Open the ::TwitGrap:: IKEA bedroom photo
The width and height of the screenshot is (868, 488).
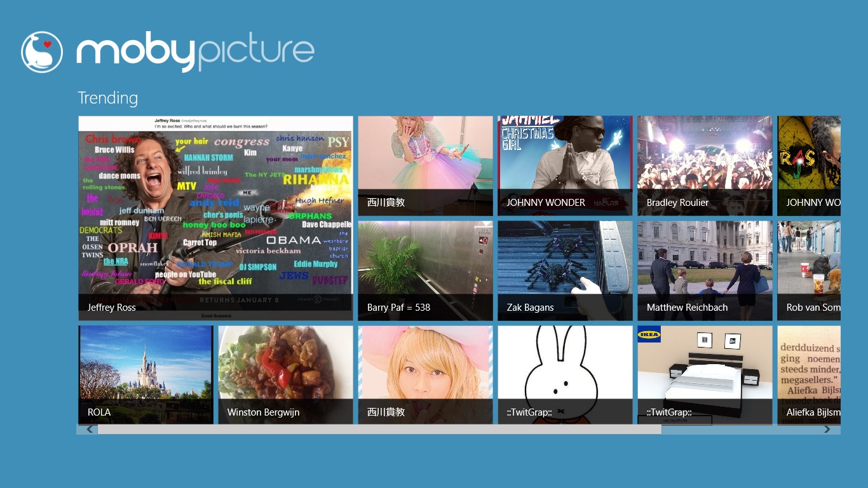pos(705,375)
